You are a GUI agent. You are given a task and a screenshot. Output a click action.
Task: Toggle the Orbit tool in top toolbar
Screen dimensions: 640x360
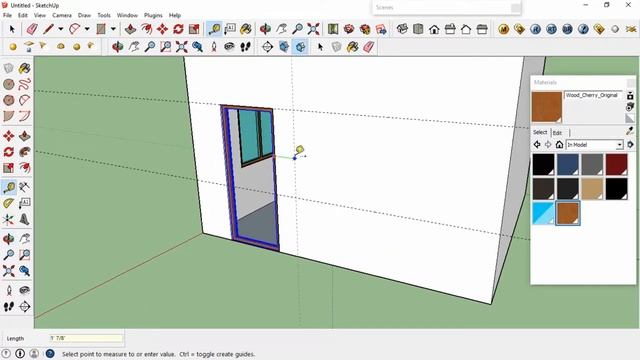pyautogui.click(x=265, y=29)
